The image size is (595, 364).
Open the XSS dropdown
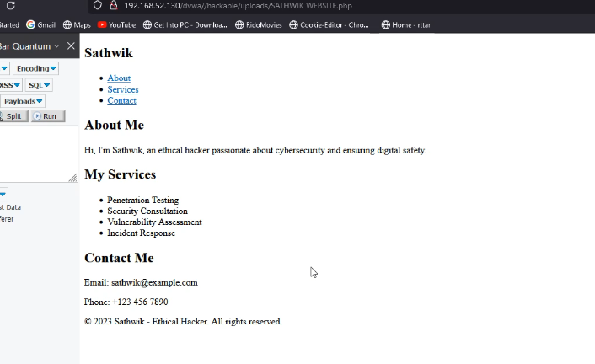[x=10, y=85]
